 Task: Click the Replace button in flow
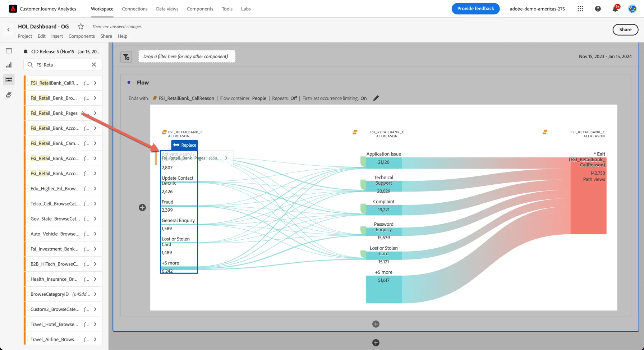pyautogui.click(x=185, y=145)
